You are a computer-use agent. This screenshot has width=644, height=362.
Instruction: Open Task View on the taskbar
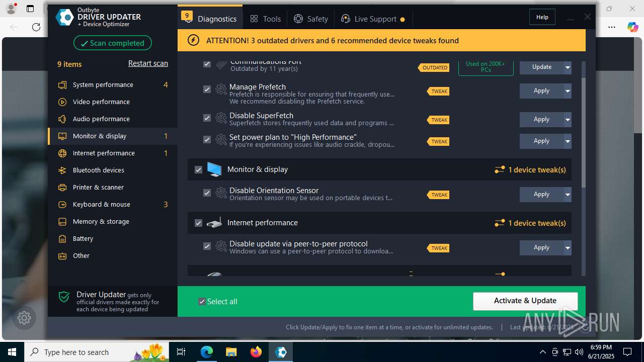pyautogui.click(x=181, y=352)
